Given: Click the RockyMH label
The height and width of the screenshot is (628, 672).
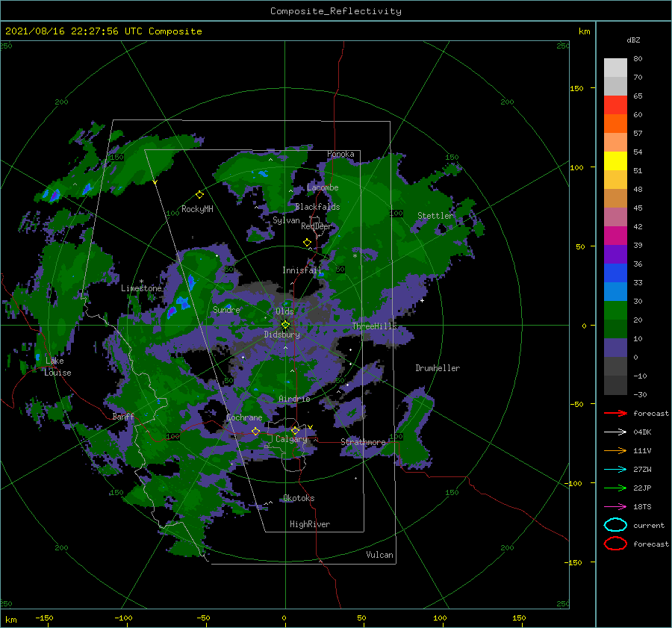Looking at the screenshot, I should tap(197, 209).
